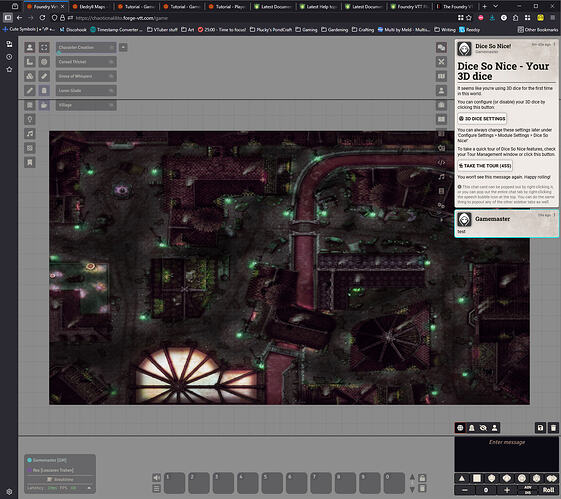Click the browser address bar URL
The height and width of the screenshot is (499, 561).
[x=122, y=18]
